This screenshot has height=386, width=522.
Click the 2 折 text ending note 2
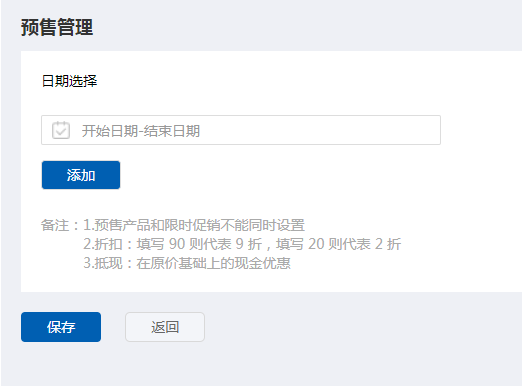tap(388, 244)
